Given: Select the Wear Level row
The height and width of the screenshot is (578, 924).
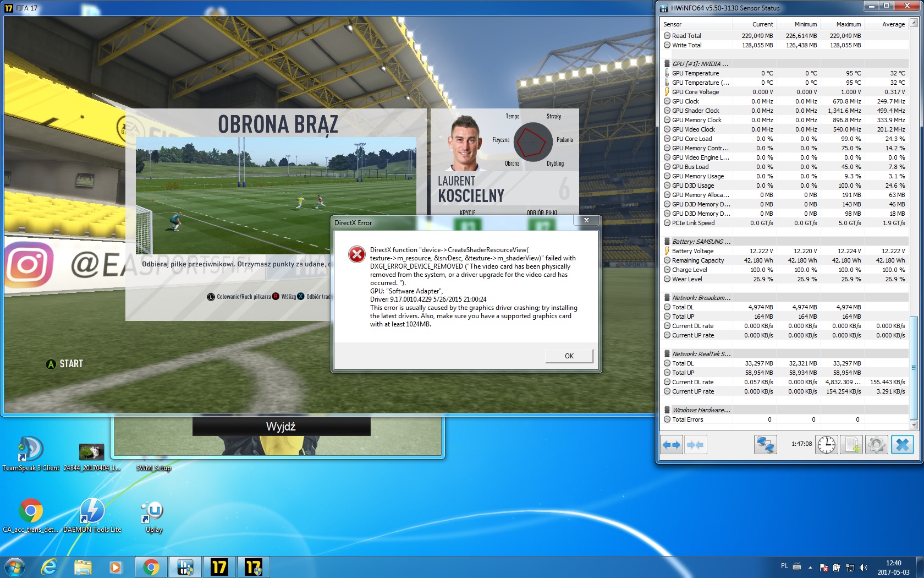Looking at the screenshot, I should point(785,279).
